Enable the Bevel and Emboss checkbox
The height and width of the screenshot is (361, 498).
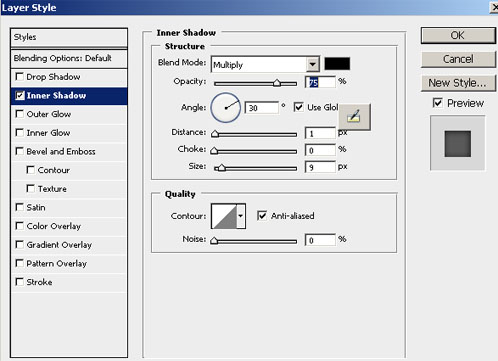tap(20, 151)
